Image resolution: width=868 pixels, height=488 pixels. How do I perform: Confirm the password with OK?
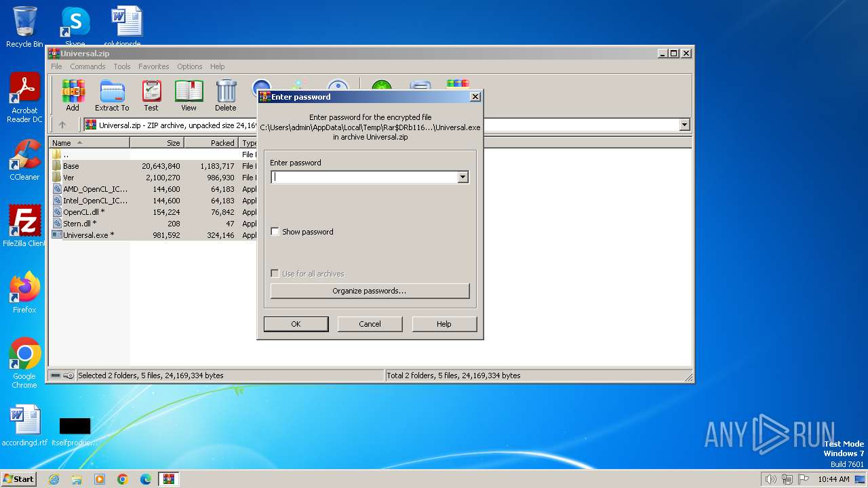296,324
